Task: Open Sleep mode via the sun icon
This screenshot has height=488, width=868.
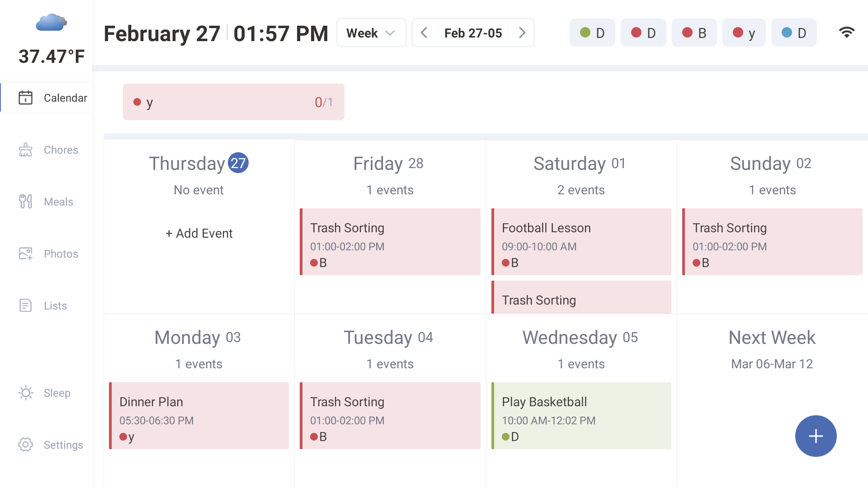Action: (26, 393)
